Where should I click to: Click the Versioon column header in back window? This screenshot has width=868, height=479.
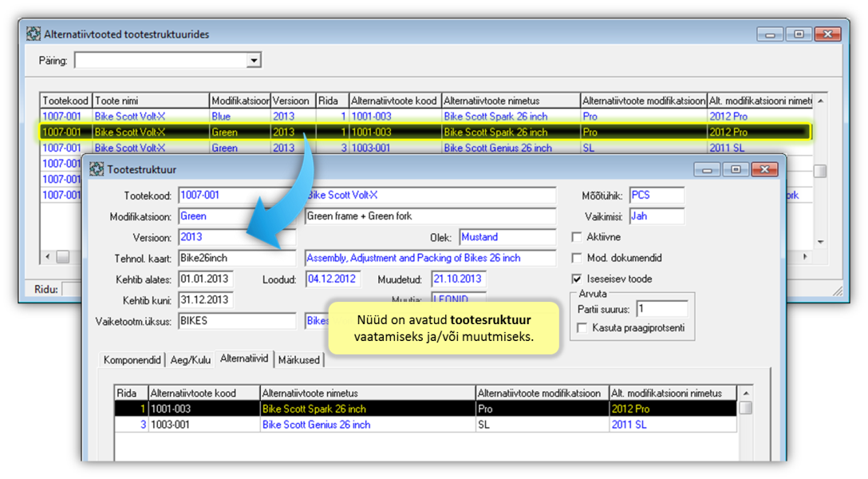293,101
